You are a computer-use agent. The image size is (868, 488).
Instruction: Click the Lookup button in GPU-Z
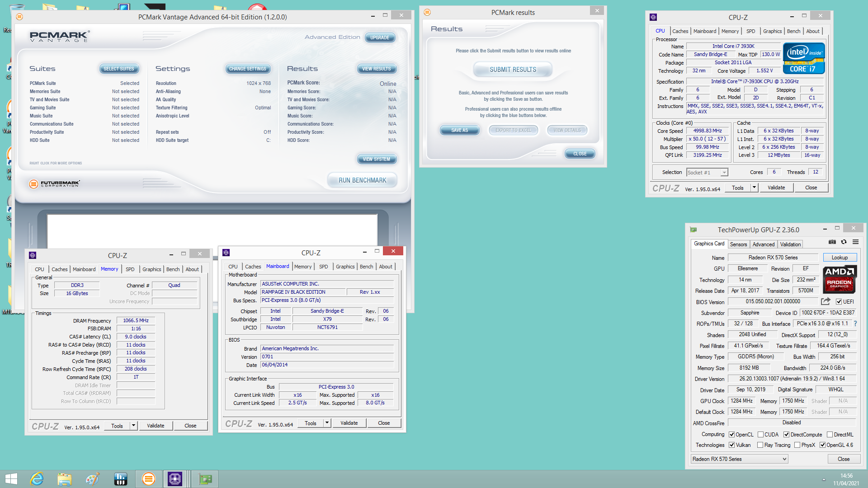840,258
